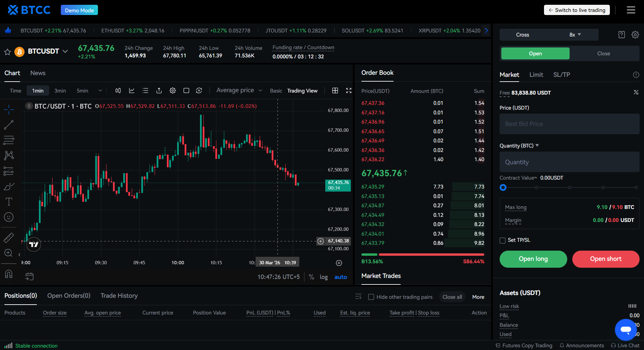This screenshot has height=350, width=644.
Task: Toggle the magnet snapping tool
Action: 9,274
